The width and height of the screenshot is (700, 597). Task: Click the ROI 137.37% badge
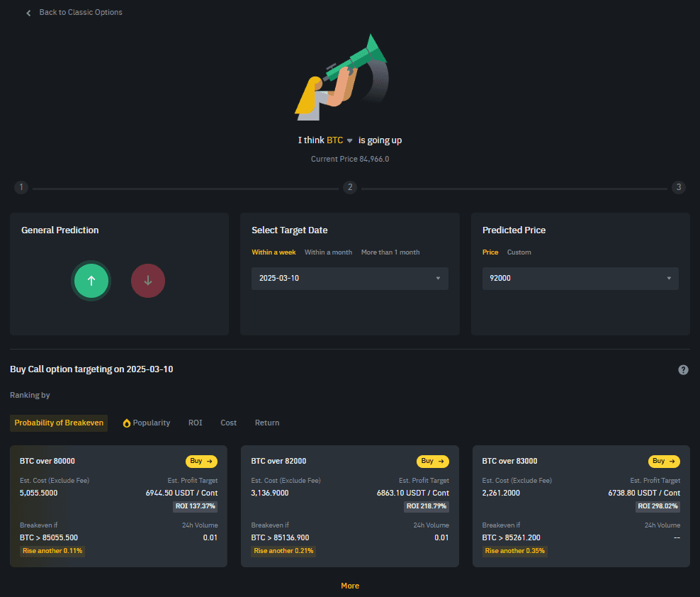pyautogui.click(x=195, y=506)
